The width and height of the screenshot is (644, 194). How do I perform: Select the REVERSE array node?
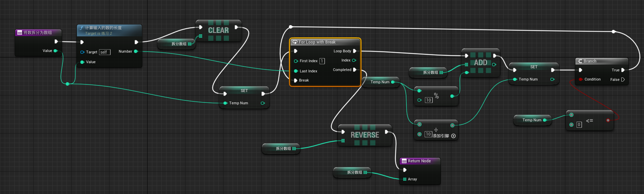[x=365, y=135]
